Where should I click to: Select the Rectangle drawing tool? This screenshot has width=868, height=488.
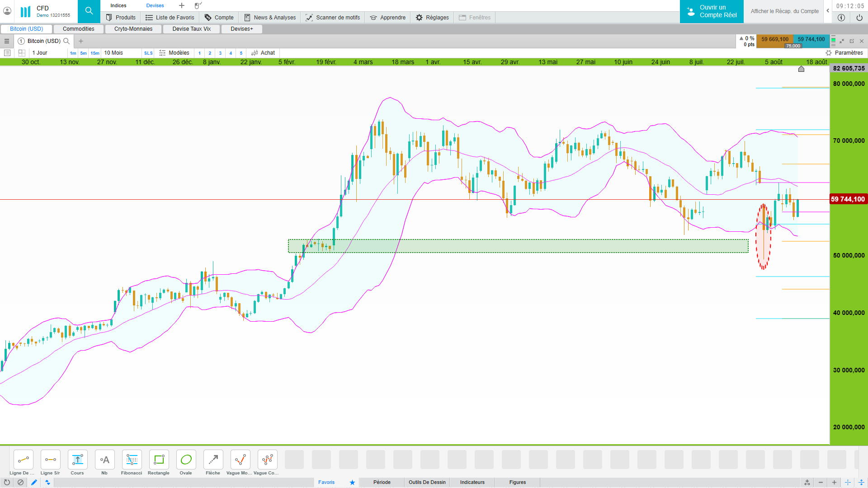[x=159, y=460]
